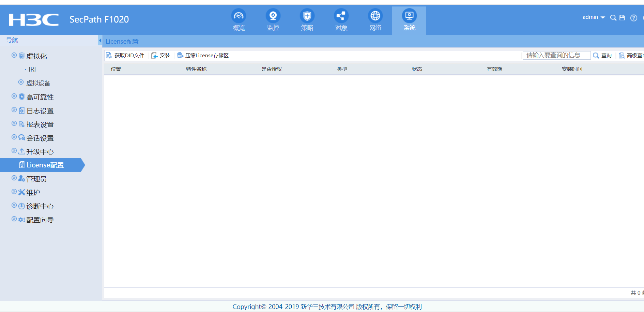
Task: Expand the 虚拟设备 tree node arrow
Action: tap(21, 82)
